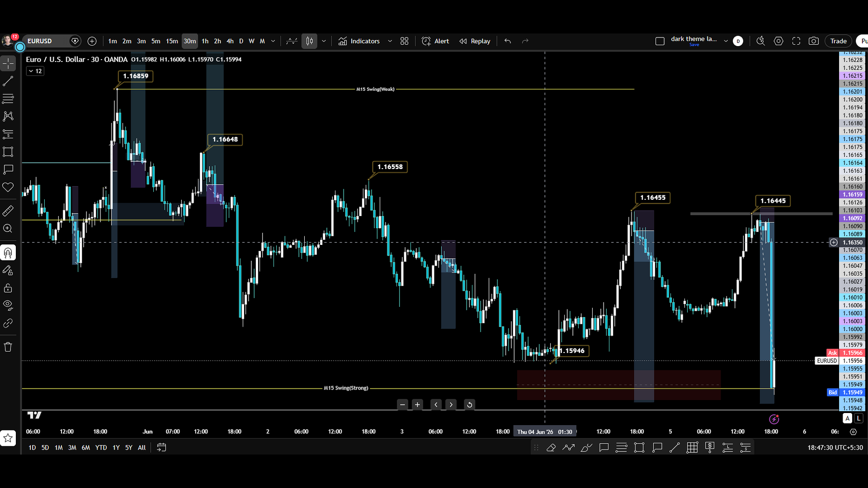
Task: Select the crosshair cursor tool
Action: (x=8, y=64)
